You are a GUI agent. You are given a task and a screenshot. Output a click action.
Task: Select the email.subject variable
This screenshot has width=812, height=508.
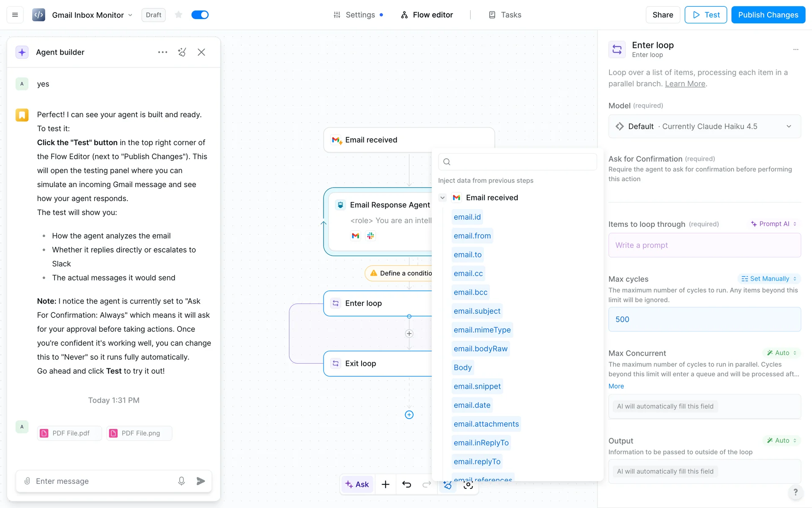tap(477, 311)
